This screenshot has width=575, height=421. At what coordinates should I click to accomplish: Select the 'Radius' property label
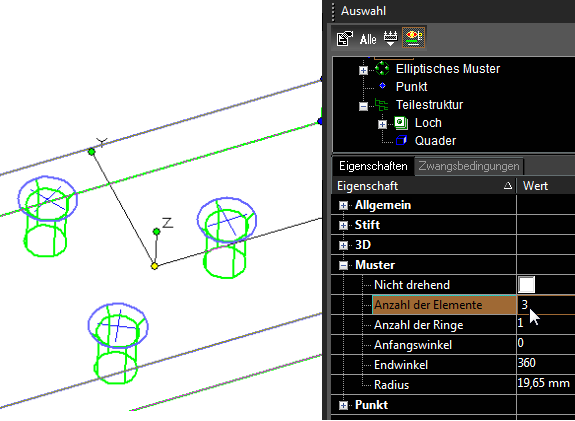pyautogui.click(x=391, y=385)
